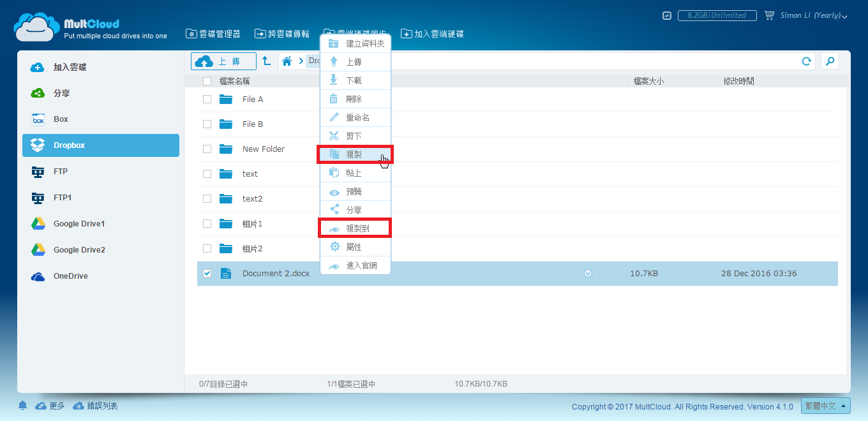The width and height of the screenshot is (868, 421).
Task: Select 屬性 in context menu
Action: coord(355,247)
